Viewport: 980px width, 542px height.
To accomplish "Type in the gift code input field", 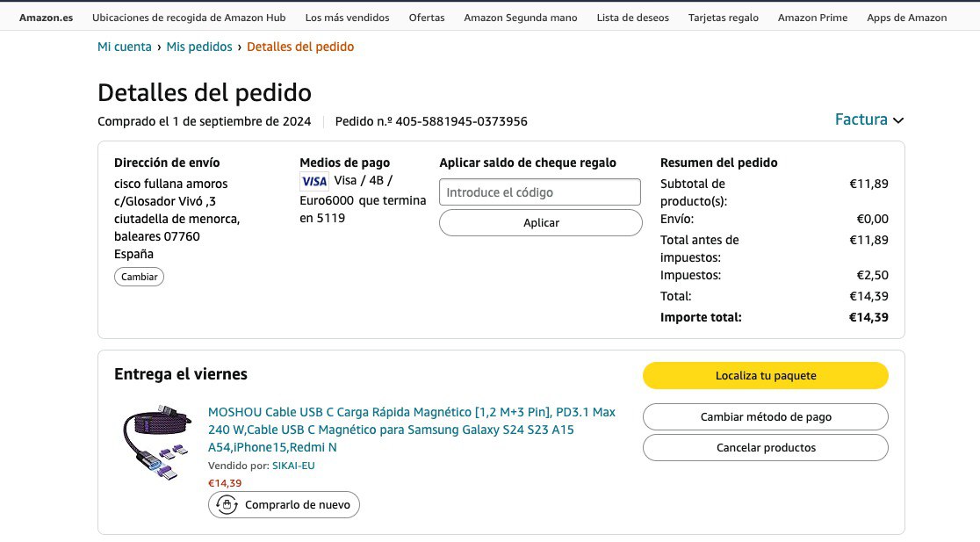I will click(540, 192).
